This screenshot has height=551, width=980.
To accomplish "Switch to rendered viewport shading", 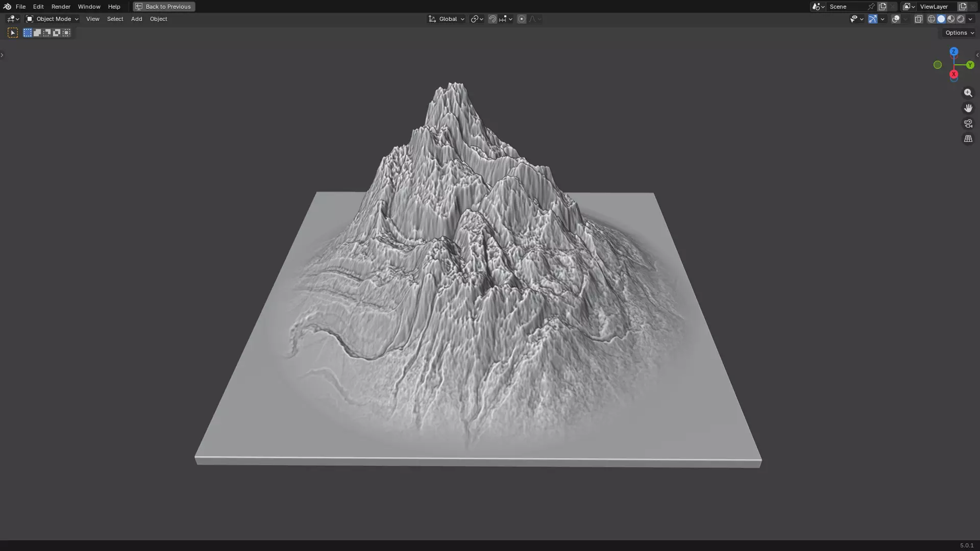I will pos(961,19).
